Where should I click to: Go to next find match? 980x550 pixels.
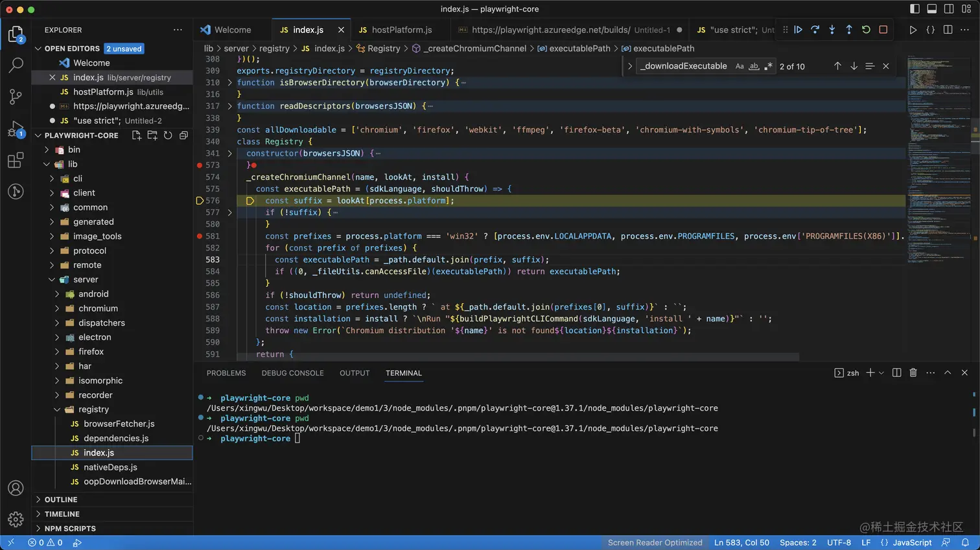854,66
